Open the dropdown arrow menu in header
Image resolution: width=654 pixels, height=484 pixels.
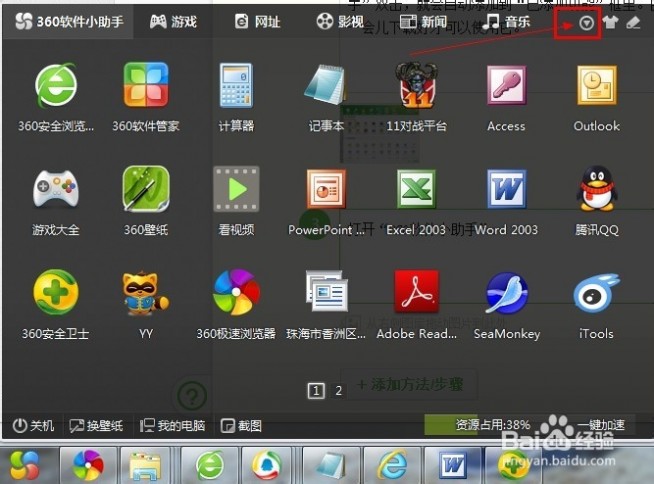[x=586, y=23]
